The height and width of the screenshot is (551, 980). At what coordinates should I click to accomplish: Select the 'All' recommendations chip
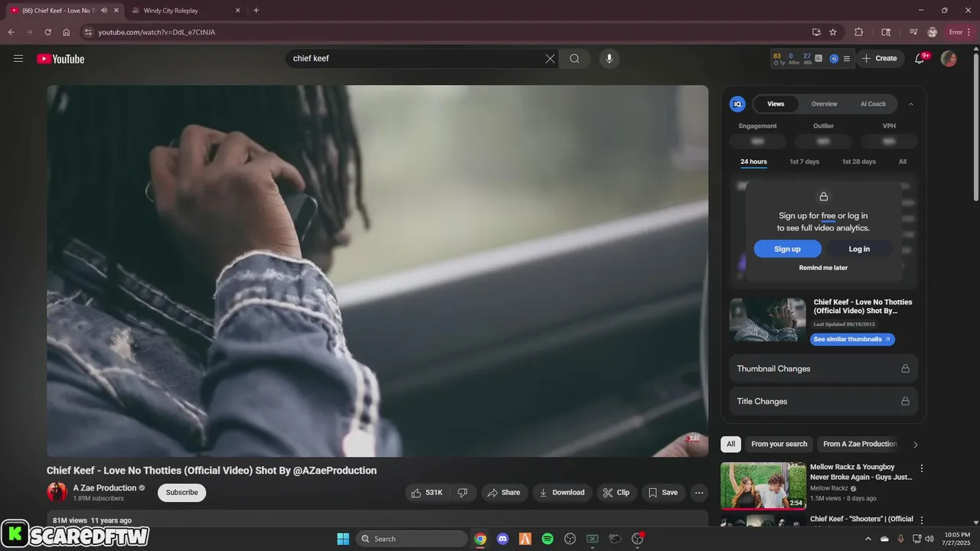731,444
